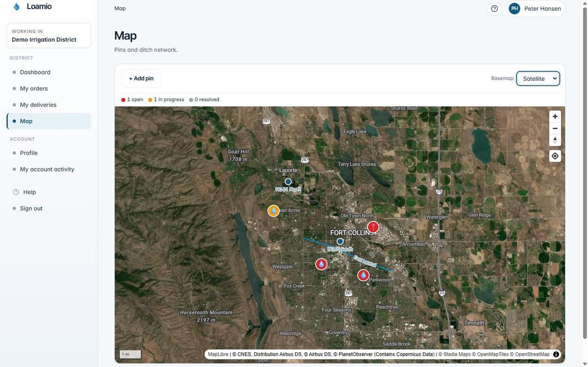588x367 pixels.
Task: Click the Map breadcrumb at top
Action: (x=120, y=8)
